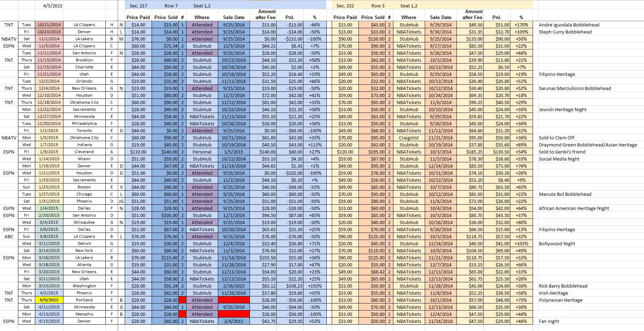Click the Andre Iguodala Bobblehead note
Image resolution: width=644 pixels, height=331 pixels.
click(x=569, y=25)
